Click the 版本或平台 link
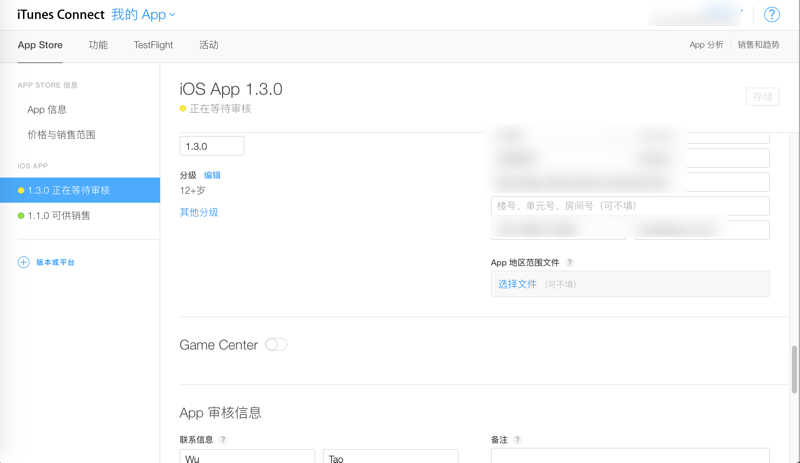The height and width of the screenshot is (463, 800). click(x=55, y=262)
